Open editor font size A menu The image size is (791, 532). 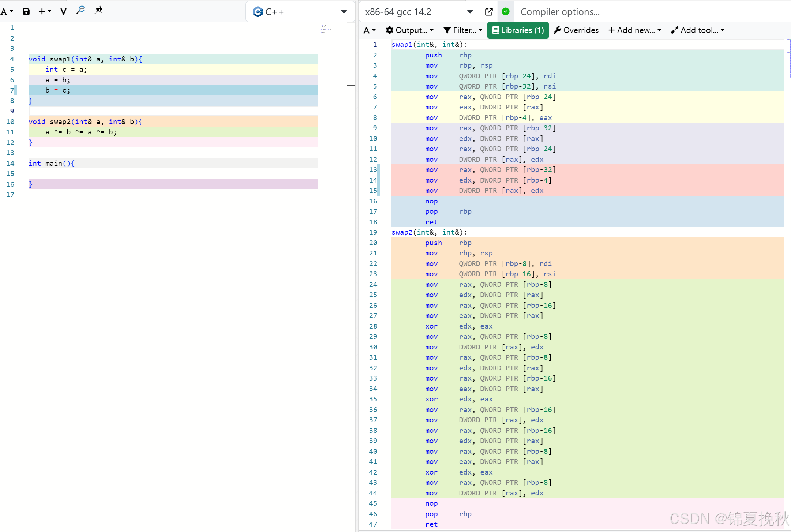(7, 11)
